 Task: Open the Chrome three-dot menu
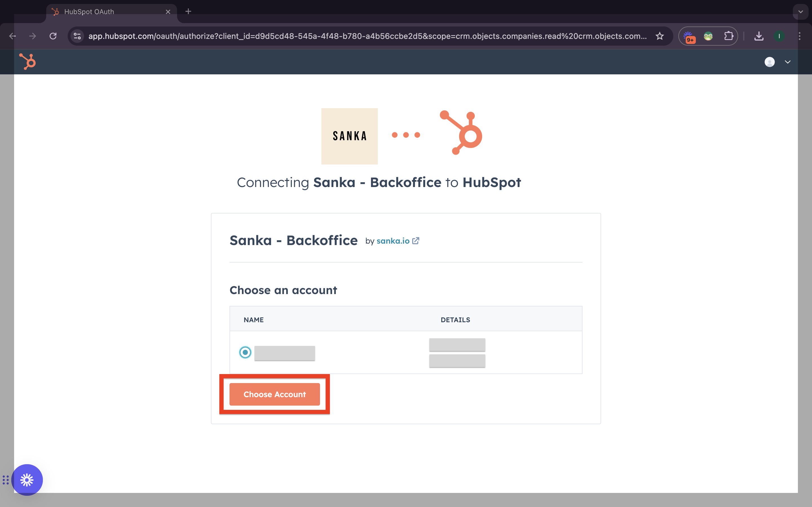tap(800, 36)
